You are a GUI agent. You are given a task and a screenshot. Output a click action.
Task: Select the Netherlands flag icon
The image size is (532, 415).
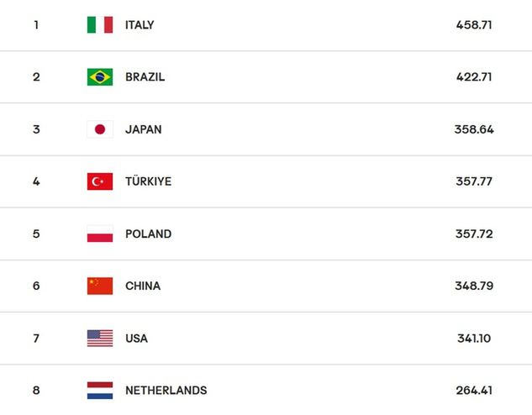click(x=100, y=391)
